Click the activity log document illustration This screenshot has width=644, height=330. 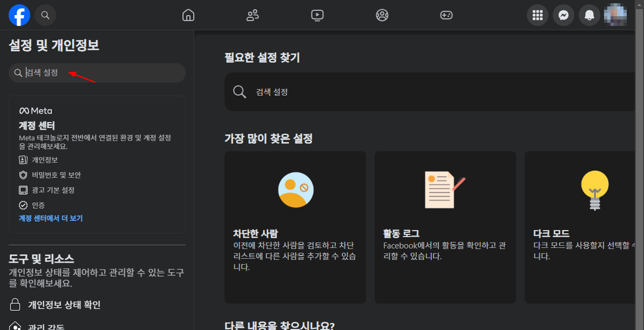445,190
